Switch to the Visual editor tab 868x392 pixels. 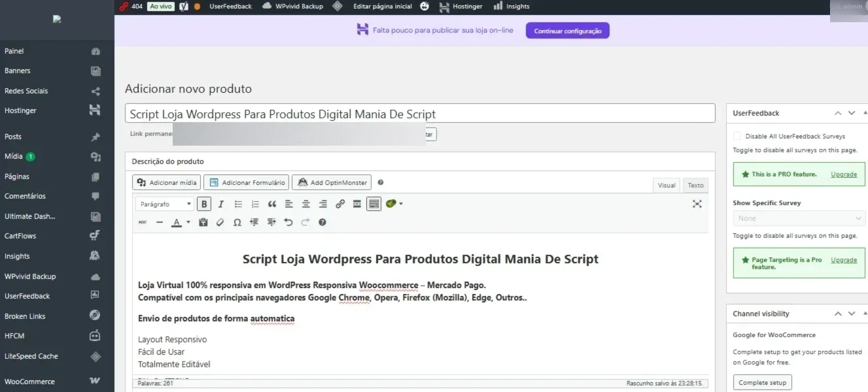[667, 185]
